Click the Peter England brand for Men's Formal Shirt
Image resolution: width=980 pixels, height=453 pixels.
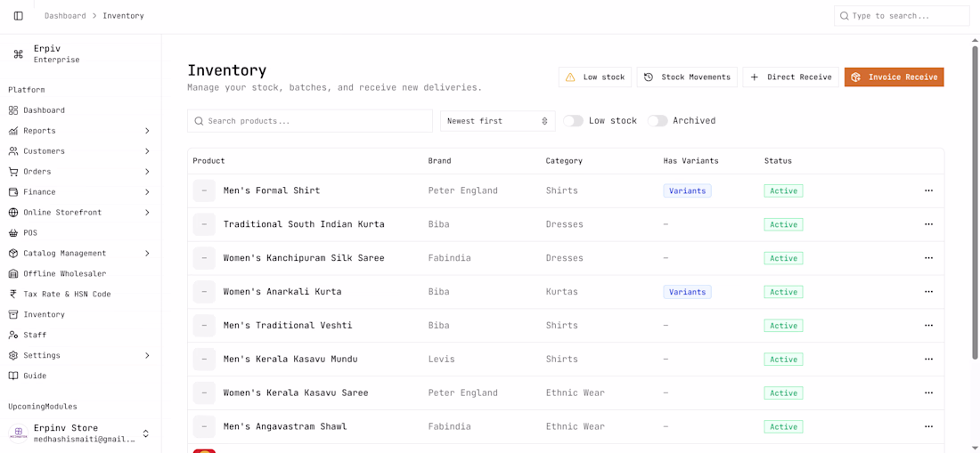pyautogui.click(x=462, y=191)
